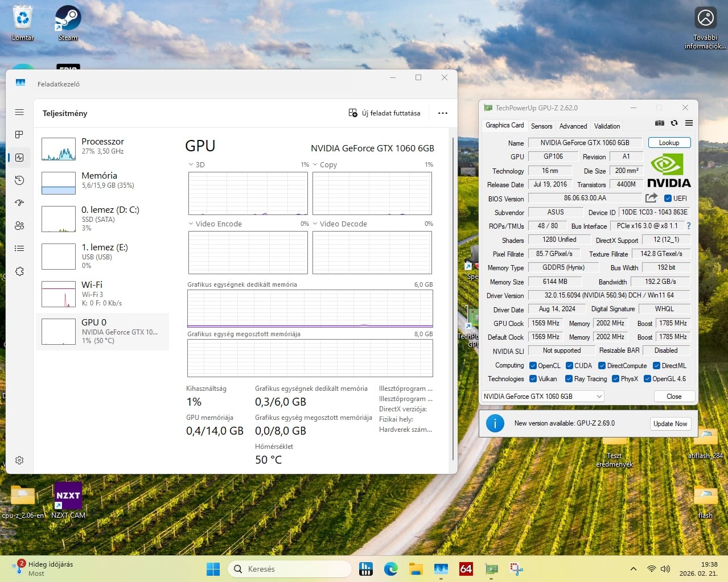Toggle UEFI checkbox in GPU-Z

point(668,199)
